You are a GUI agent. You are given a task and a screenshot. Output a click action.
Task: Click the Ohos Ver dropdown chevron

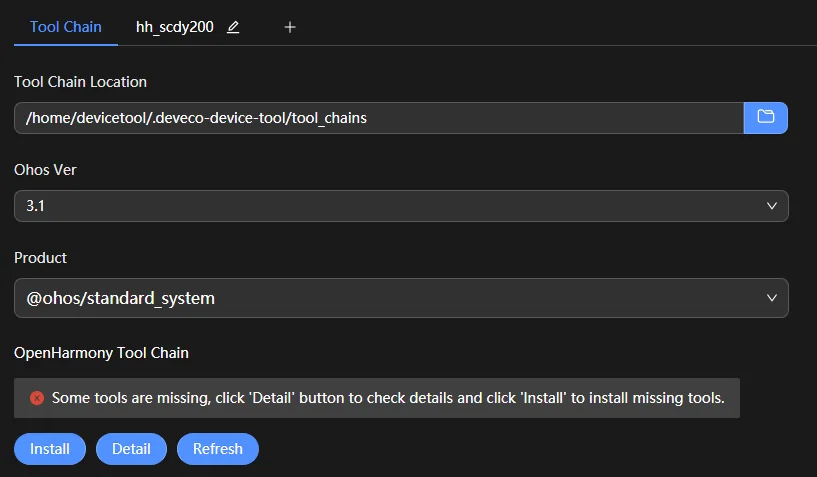(x=772, y=206)
